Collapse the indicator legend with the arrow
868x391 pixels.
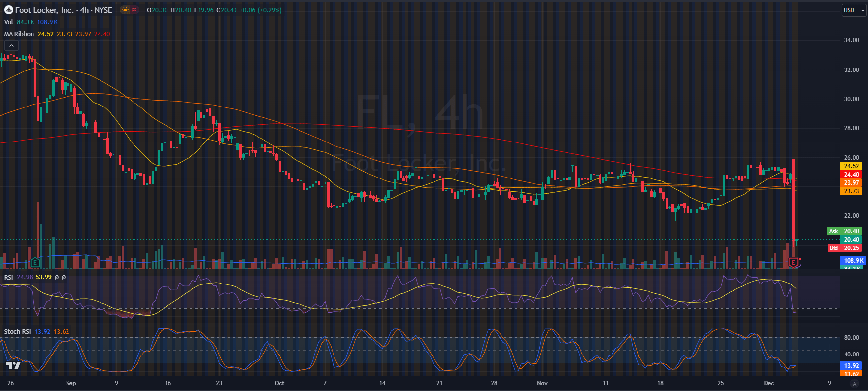click(x=11, y=46)
